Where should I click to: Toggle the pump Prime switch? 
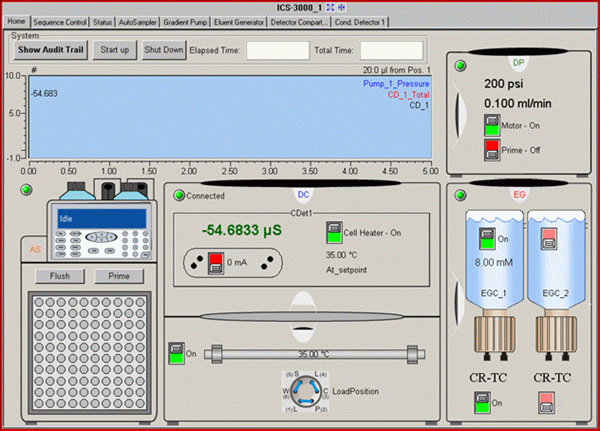click(492, 150)
